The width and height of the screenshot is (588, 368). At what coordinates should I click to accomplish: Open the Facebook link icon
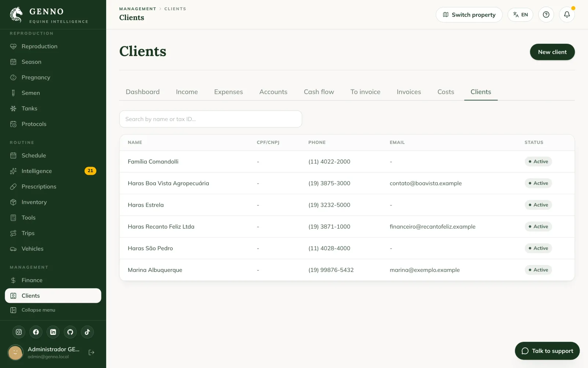click(x=36, y=332)
